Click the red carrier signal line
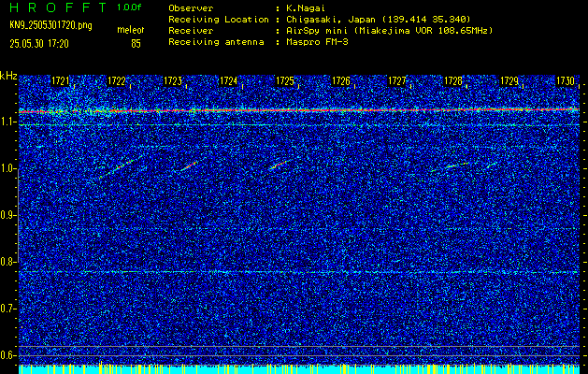 pos(299,110)
